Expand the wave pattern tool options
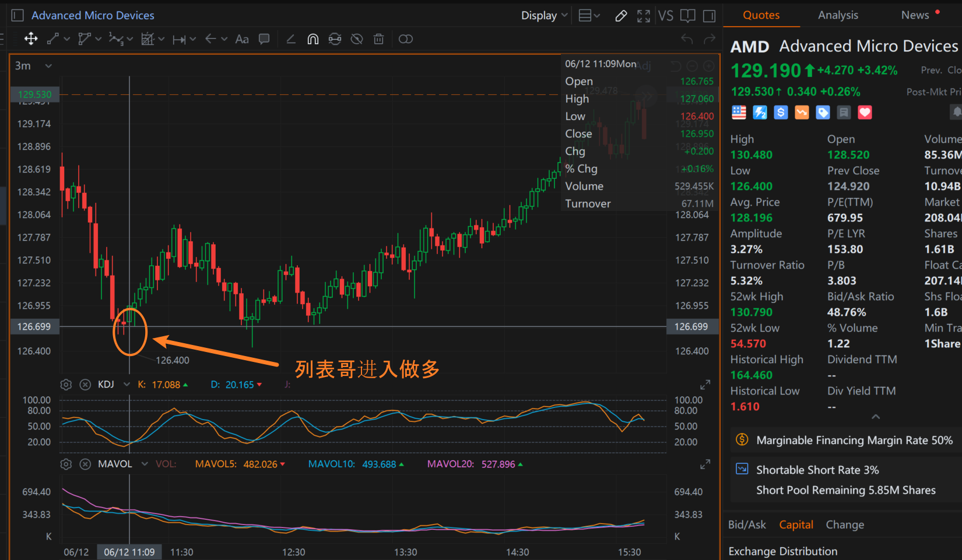The width and height of the screenshot is (962, 560). click(130, 39)
